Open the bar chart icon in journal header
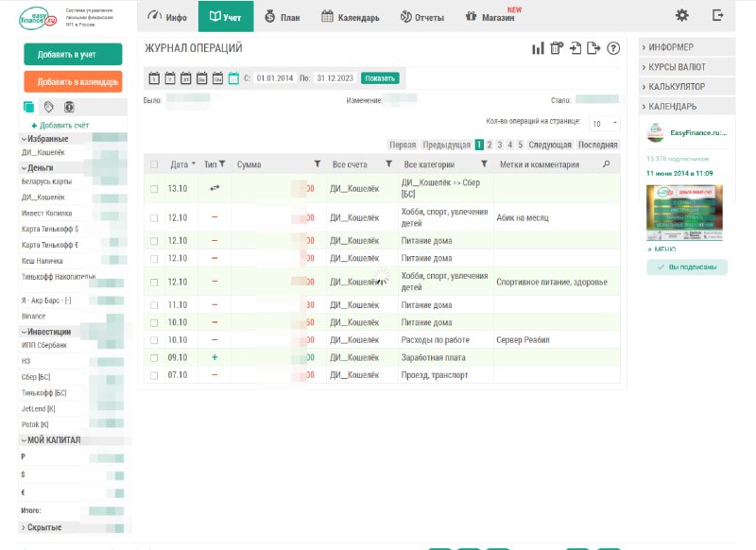This screenshot has height=550, width=756. [538, 49]
